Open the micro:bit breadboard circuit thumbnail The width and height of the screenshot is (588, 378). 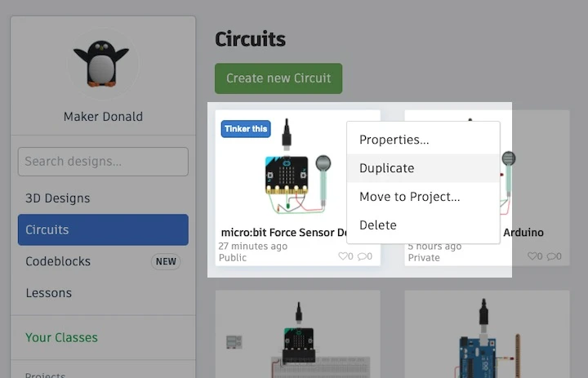point(298,334)
